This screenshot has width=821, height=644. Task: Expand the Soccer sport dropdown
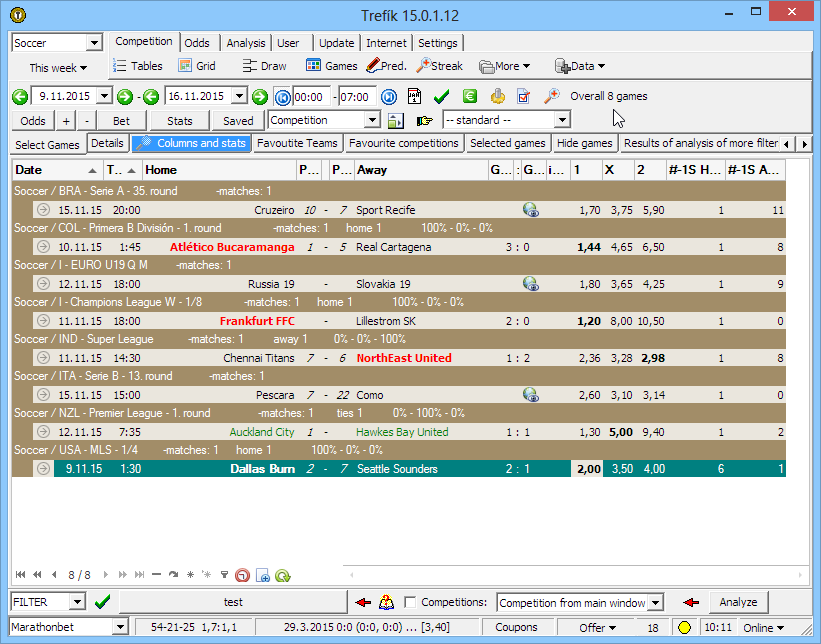(x=95, y=43)
